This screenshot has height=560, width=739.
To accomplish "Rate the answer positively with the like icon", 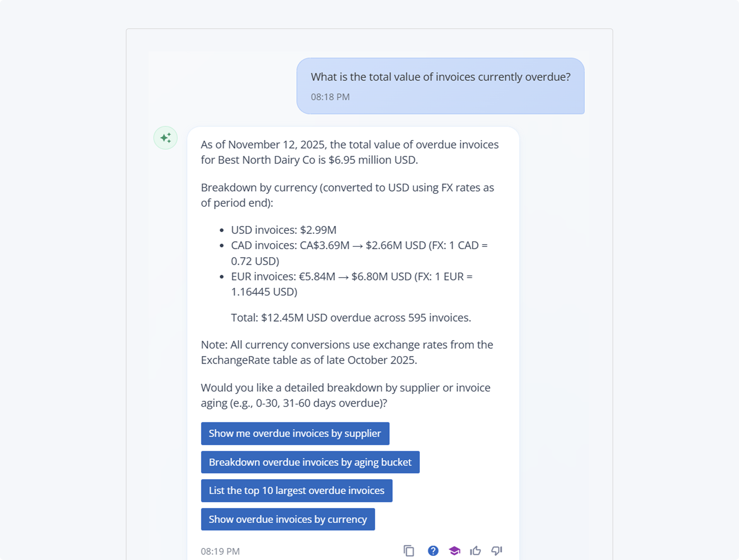I will pos(475,550).
